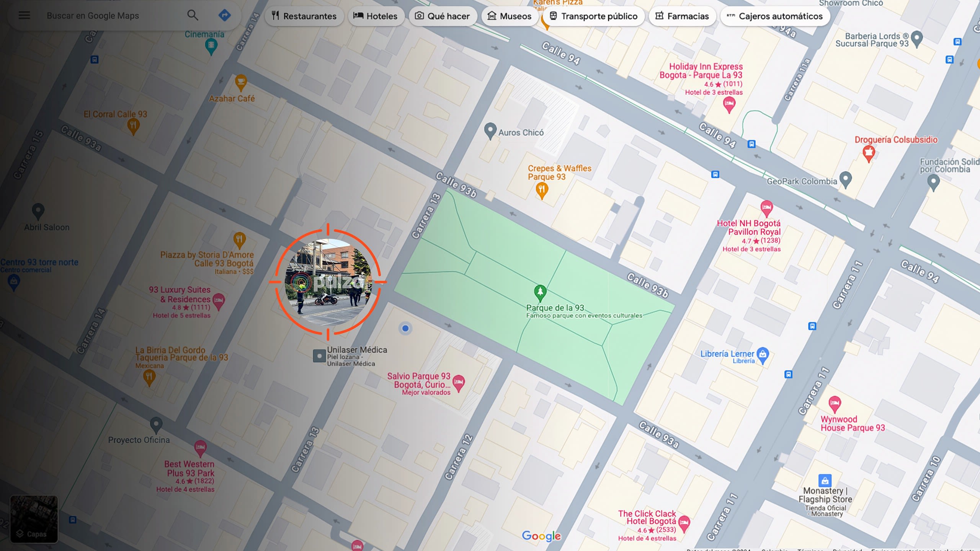Click the Abril Saloon location pin
Screen dimensions: 980x551
pos(38,211)
